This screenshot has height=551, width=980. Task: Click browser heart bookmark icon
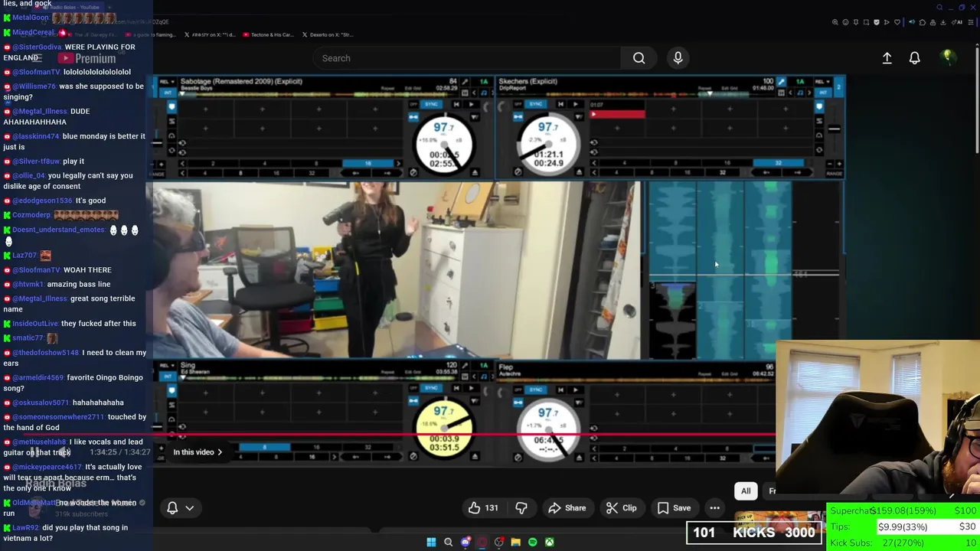(897, 22)
